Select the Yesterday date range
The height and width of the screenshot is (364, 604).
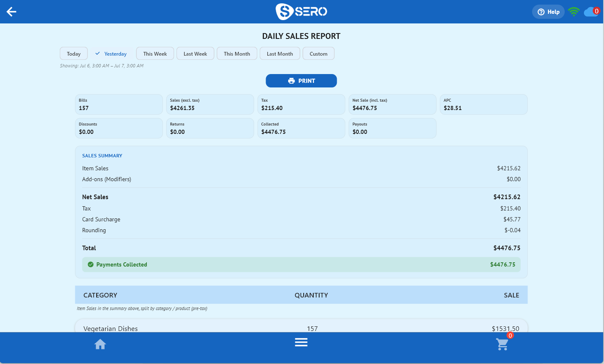pyautogui.click(x=111, y=54)
